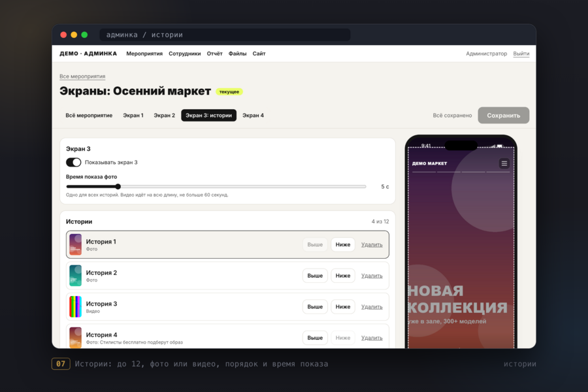Move История 2 up with Выше
The image size is (588, 392).
(315, 276)
